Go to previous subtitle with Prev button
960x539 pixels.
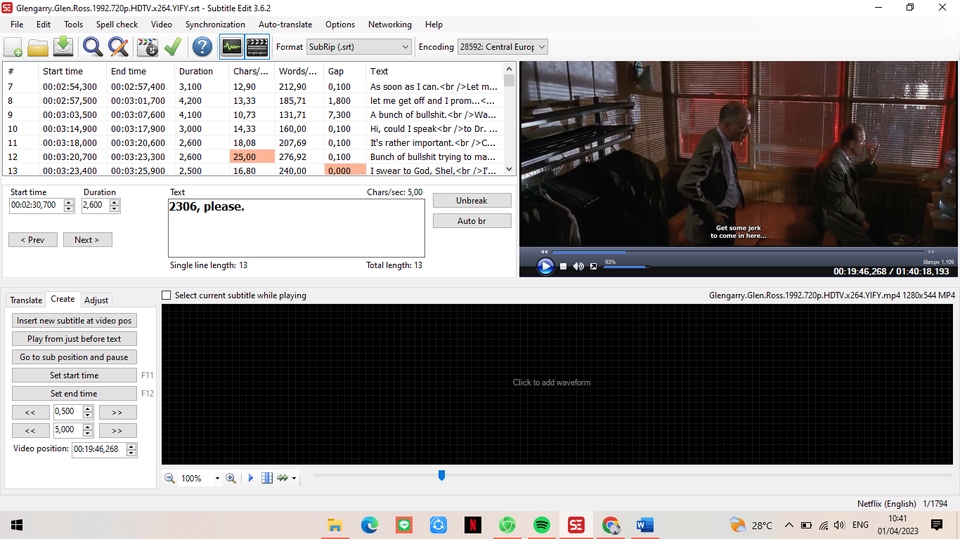point(32,239)
